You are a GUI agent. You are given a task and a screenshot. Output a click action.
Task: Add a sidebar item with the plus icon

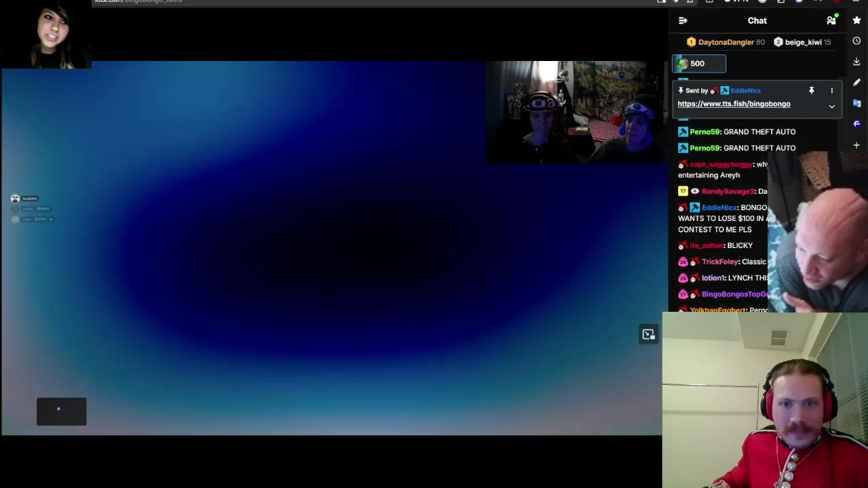click(856, 144)
